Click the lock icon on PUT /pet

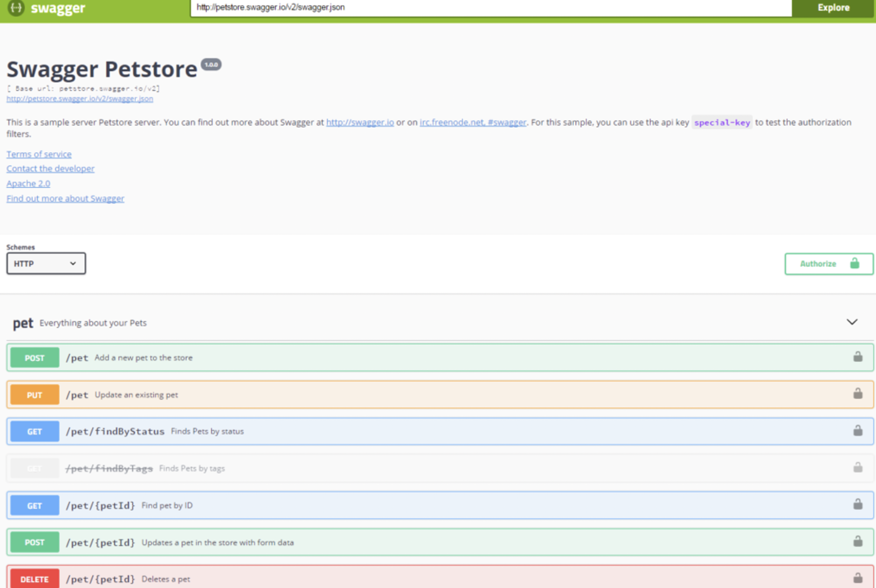857,394
